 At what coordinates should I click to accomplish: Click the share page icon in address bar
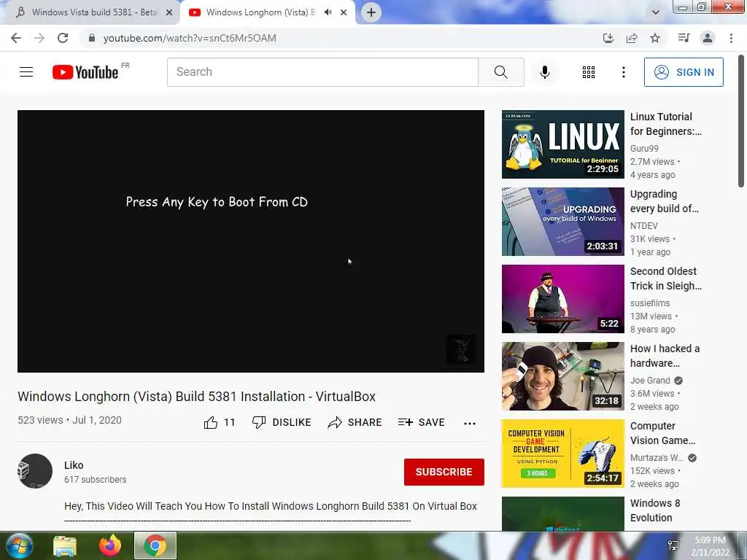pos(632,38)
